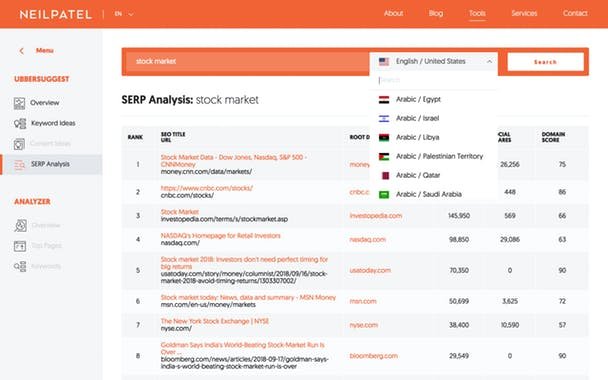Open the investopedia.com root domain link
Viewport: 608px width, 380px height.
(x=375, y=216)
